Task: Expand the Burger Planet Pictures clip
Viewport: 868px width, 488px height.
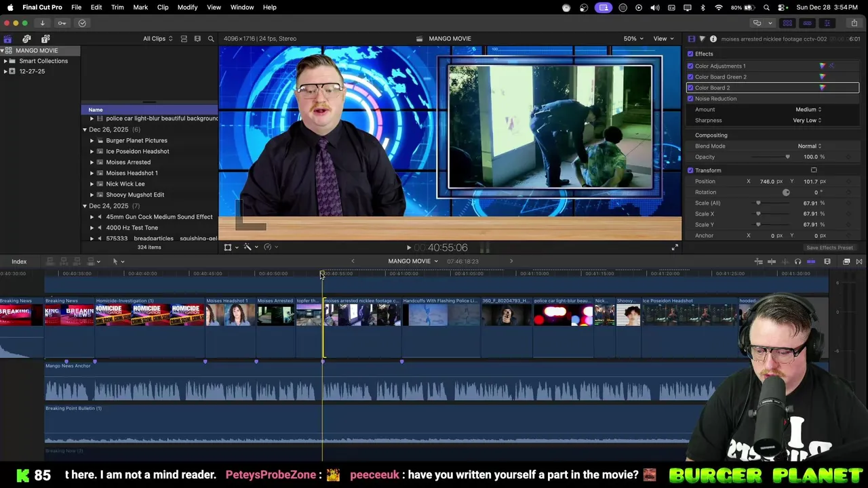Action: point(92,140)
